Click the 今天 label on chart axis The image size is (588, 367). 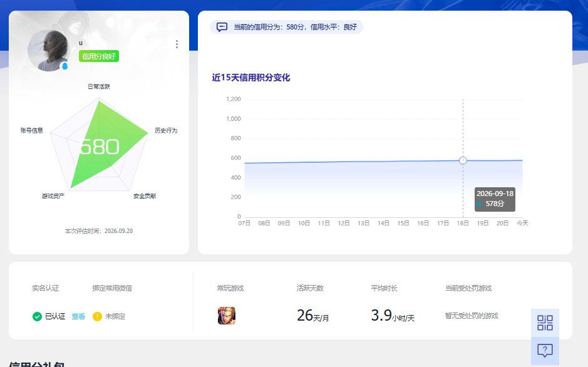tap(522, 224)
